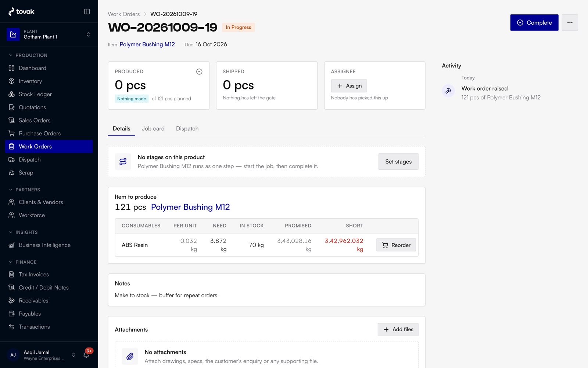Switch to the Job card tab
The height and width of the screenshot is (368, 588).
click(153, 128)
